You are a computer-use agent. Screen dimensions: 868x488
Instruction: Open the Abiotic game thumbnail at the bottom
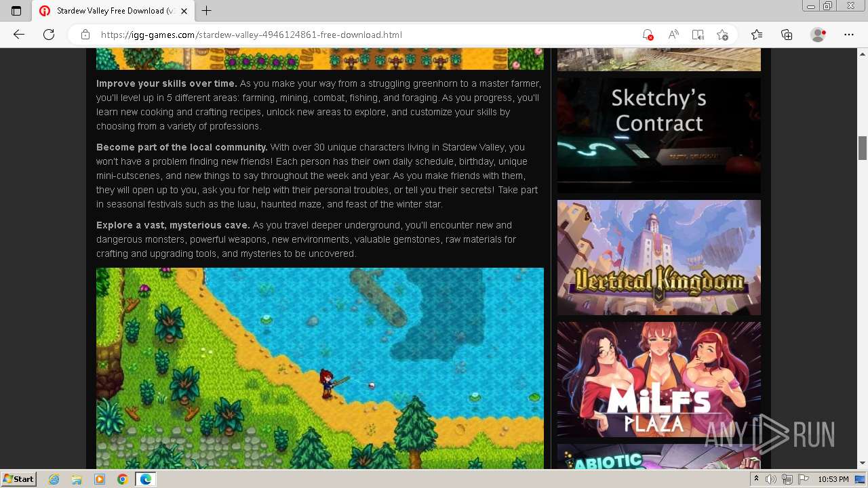(659, 456)
